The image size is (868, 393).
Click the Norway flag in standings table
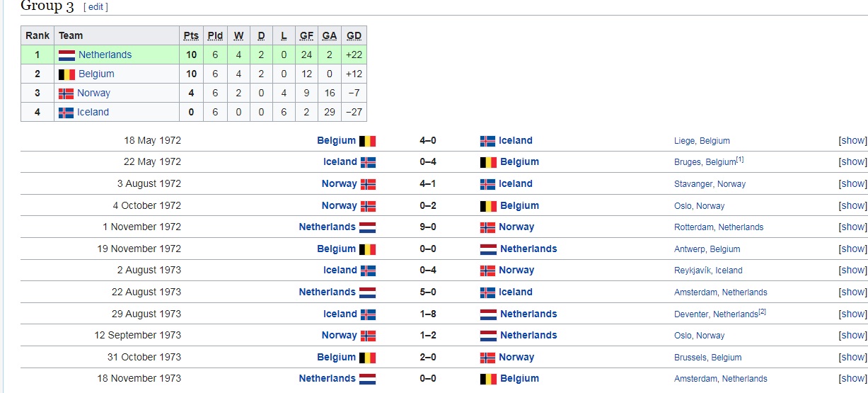point(66,93)
